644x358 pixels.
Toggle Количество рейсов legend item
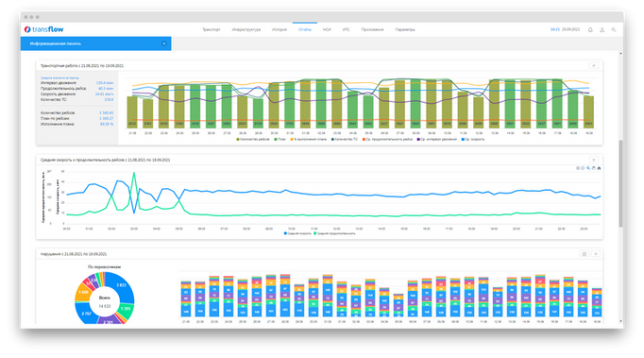click(253, 140)
